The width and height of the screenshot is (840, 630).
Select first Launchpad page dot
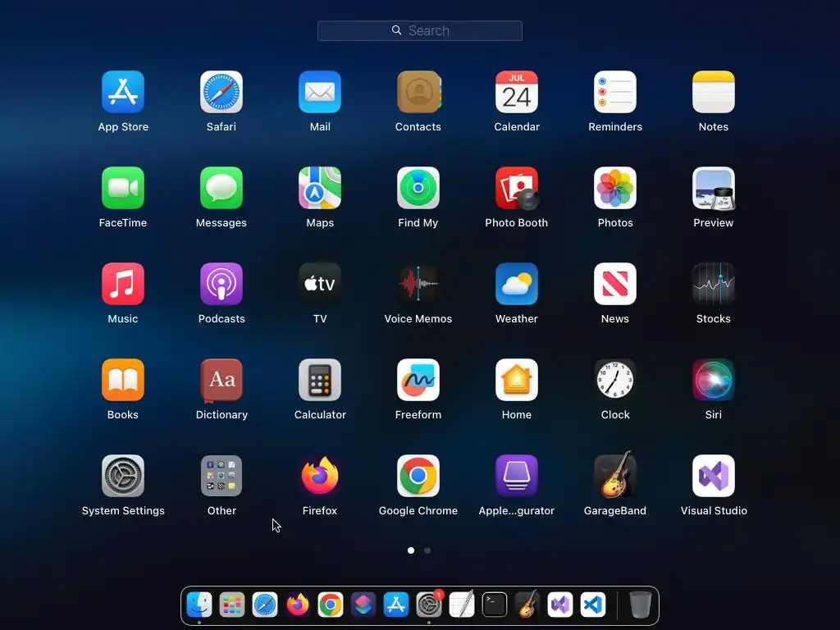tap(411, 550)
